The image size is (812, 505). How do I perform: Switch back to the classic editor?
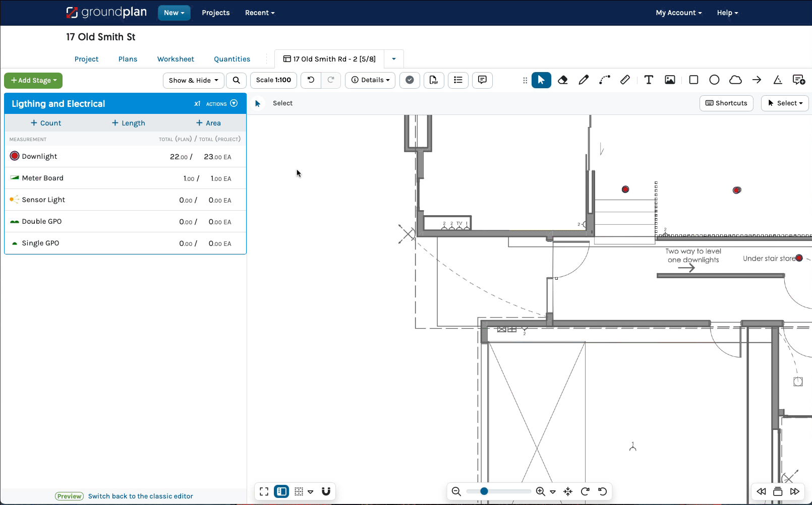(140, 496)
